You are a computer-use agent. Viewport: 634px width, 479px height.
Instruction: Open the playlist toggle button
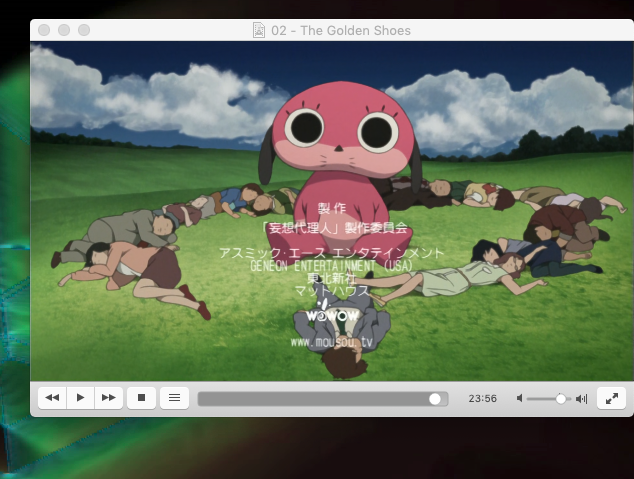[x=174, y=398]
